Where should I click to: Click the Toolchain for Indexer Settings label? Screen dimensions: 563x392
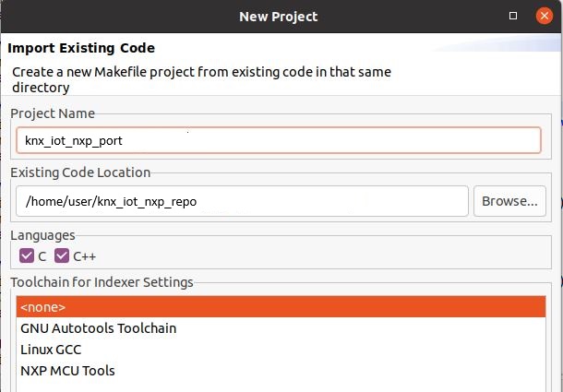[x=102, y=282]
